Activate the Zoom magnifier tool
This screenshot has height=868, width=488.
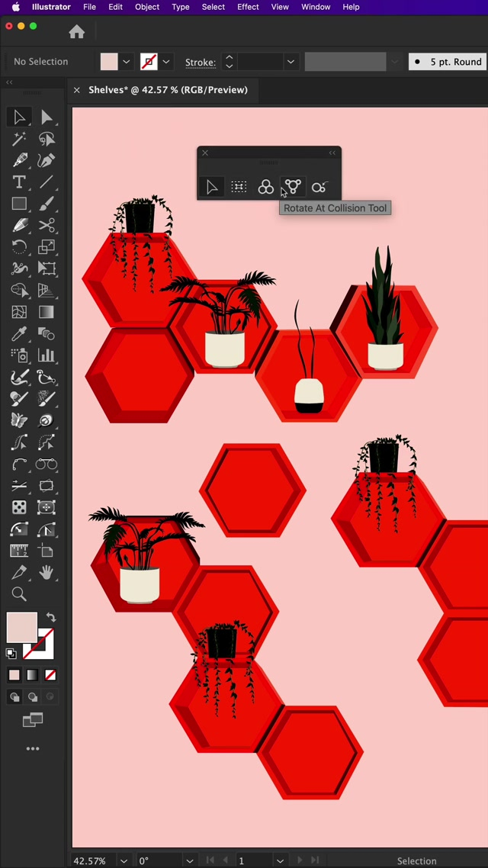(19, 595)
